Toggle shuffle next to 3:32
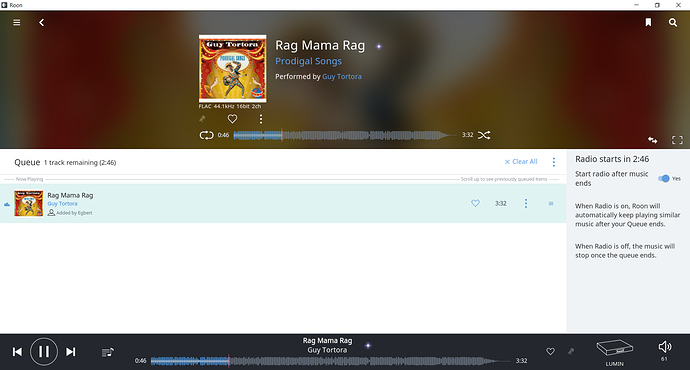The image size is (690, 370). pos(484,135)
